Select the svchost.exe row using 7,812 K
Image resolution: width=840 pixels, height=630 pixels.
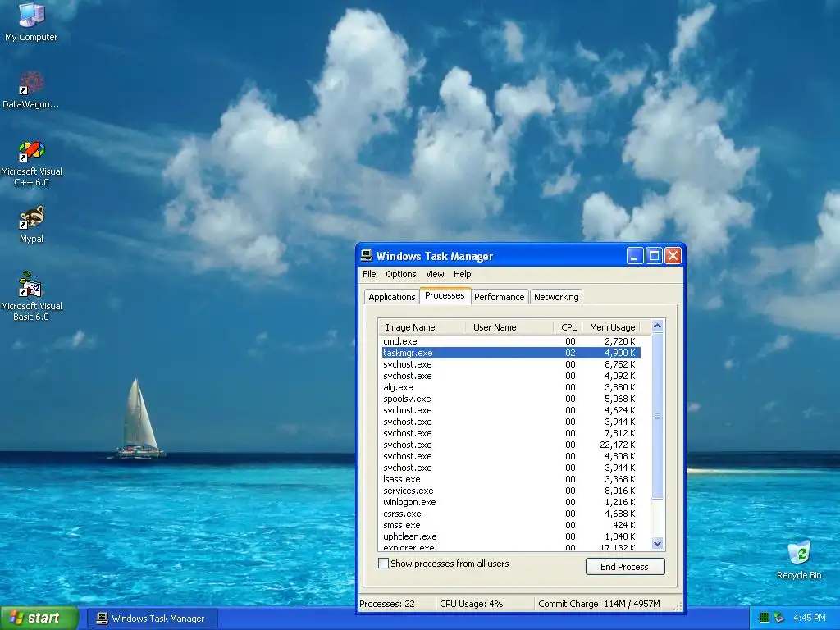tap(511, 433)
